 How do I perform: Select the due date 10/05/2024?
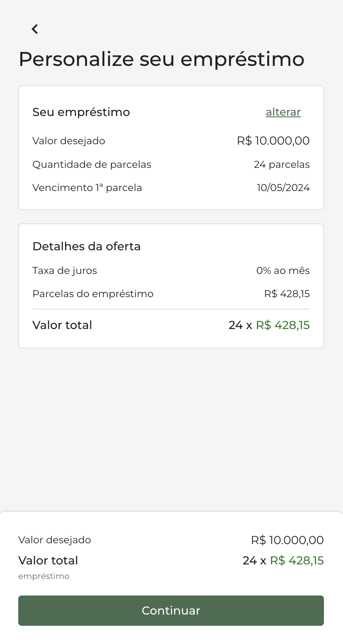[283, 188]
